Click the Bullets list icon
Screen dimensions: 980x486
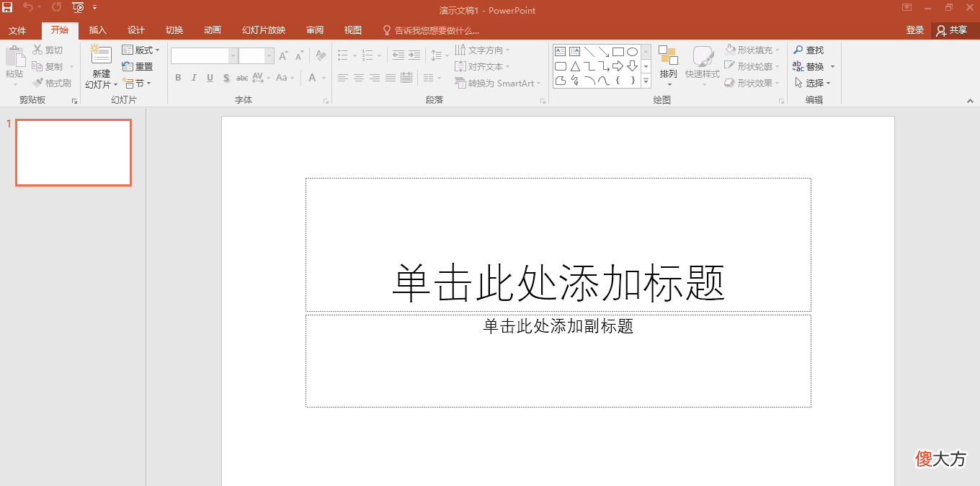[343, 55]
